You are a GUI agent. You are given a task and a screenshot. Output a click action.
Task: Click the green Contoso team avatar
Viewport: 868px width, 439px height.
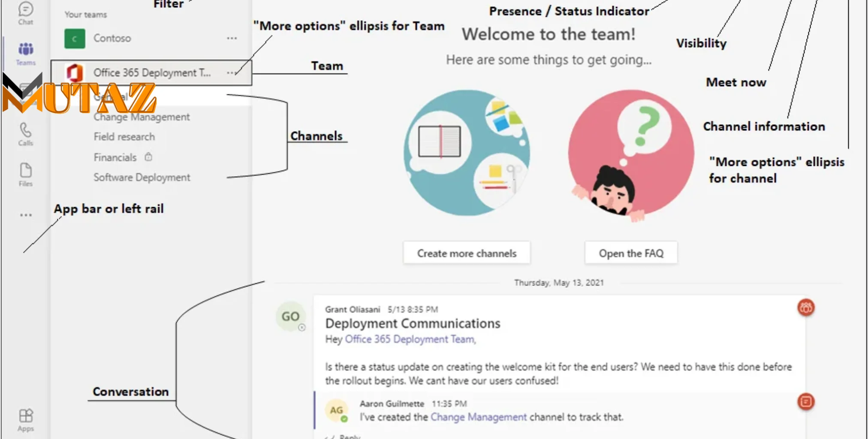point(75,39)
